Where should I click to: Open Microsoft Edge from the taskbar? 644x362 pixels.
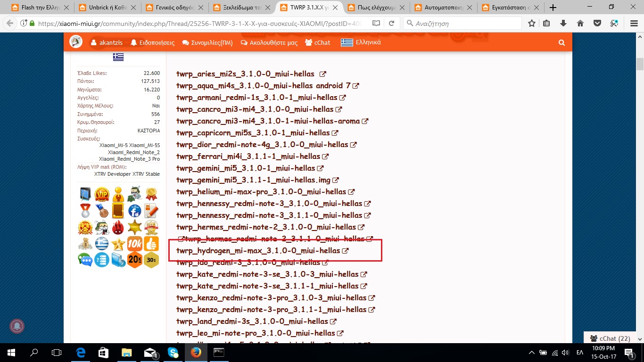click(x=81, y=352)
